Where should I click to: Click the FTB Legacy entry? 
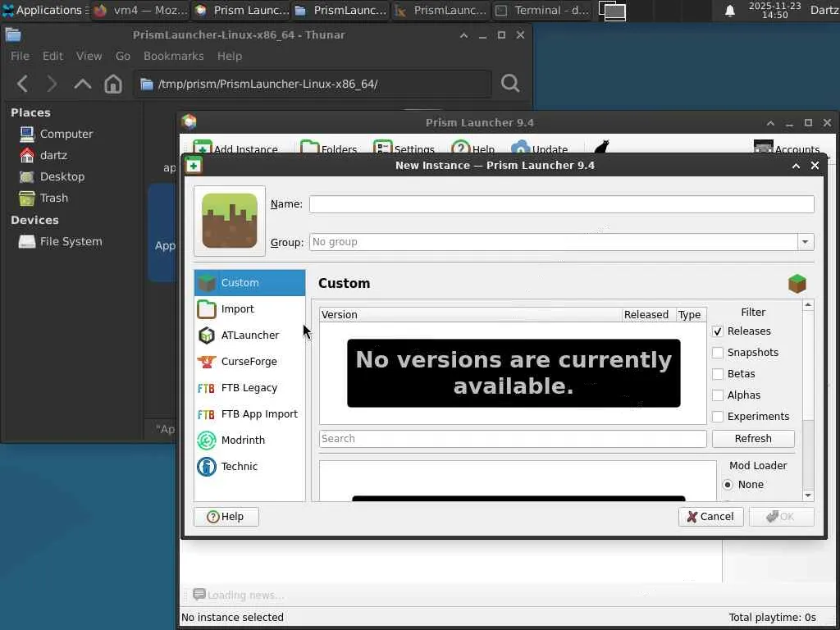tap(249, 388)
